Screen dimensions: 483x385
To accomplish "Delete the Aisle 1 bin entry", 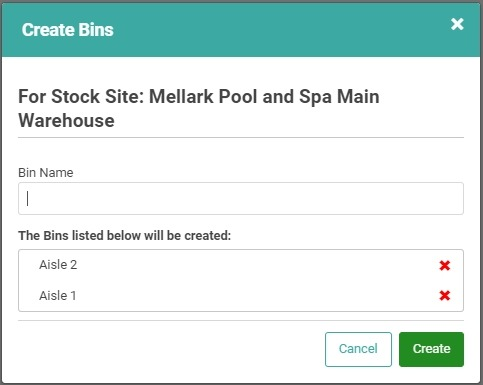I will point(445,295).
